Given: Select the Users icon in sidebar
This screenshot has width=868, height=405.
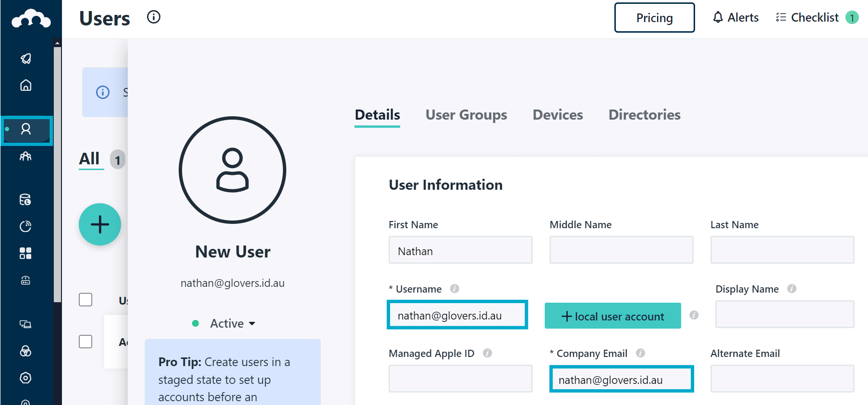Looking at the screenshot, I should tap(26, 129).
